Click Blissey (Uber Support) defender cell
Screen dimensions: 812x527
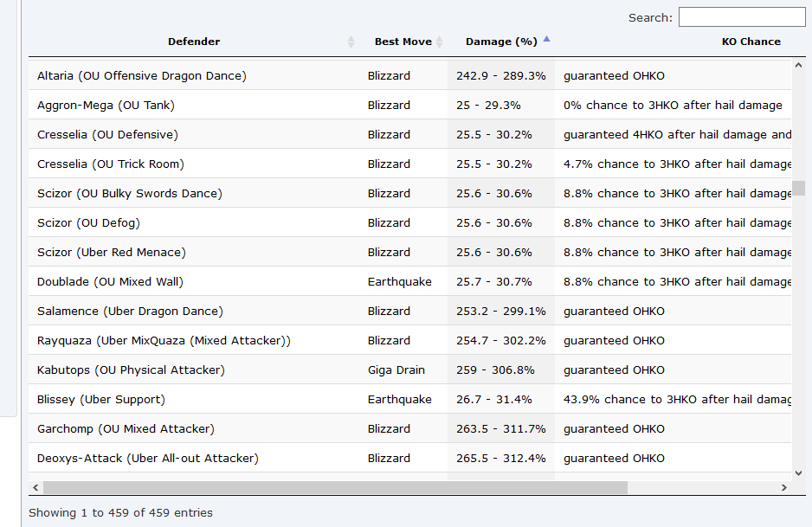101,400
